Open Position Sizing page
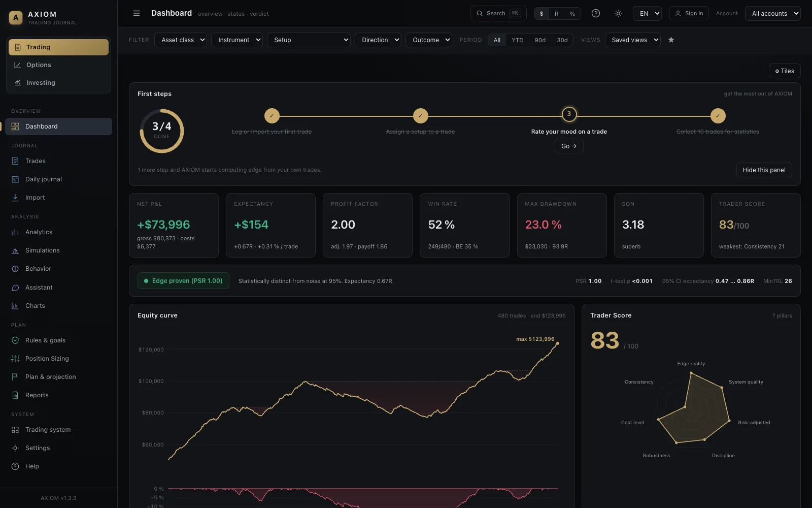The image size is (812, 508). 58,359
